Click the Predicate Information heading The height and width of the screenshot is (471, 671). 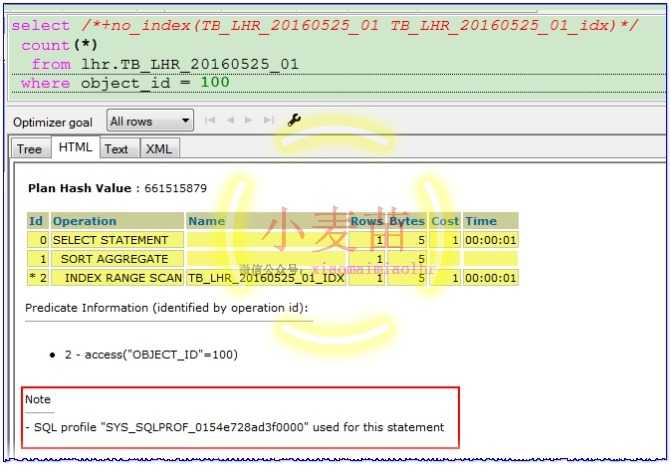point(166,308)
